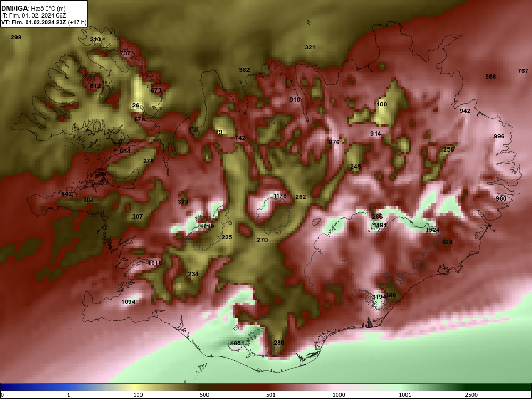Screen dimensions: 532x399
Task: Pick the map value 321 over the sea
Action: pos(310,47)
